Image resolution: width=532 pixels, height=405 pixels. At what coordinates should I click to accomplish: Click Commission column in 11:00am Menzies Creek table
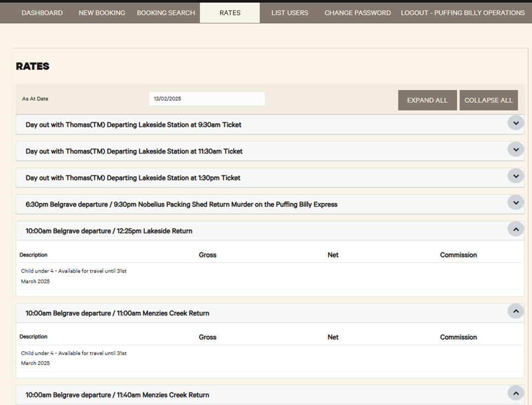[x=459, y=337]
